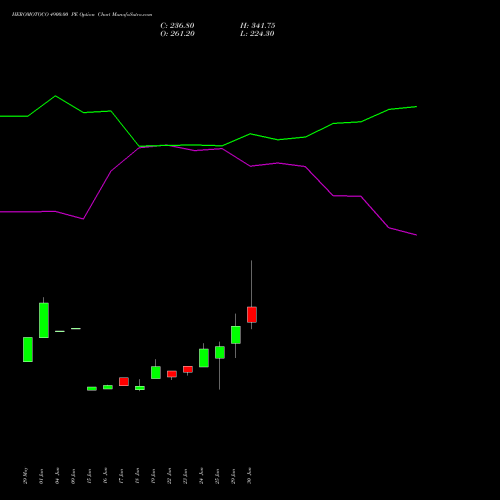
Task: Select the green candle with the longest lower wick
Action: (x=220, y=352)
